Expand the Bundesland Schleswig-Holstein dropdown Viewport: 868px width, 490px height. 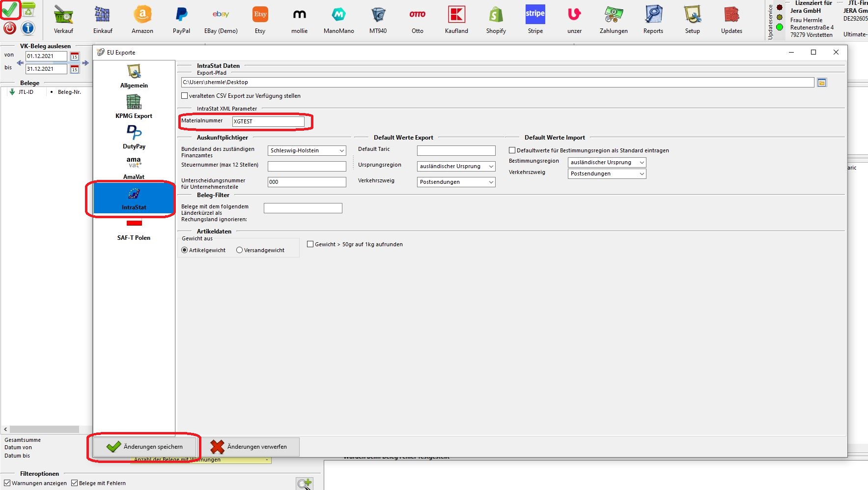coord(307,151)
